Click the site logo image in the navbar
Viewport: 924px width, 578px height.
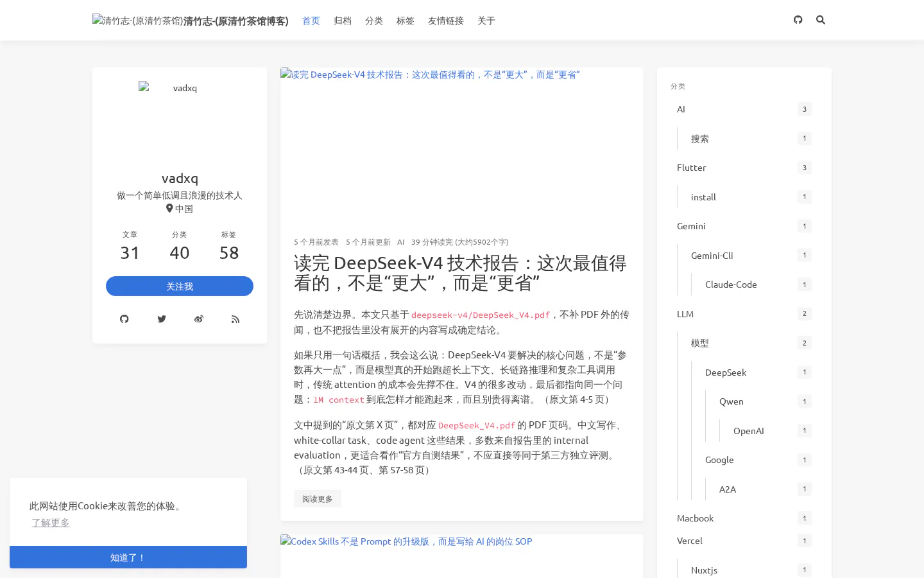coord(137,21)
